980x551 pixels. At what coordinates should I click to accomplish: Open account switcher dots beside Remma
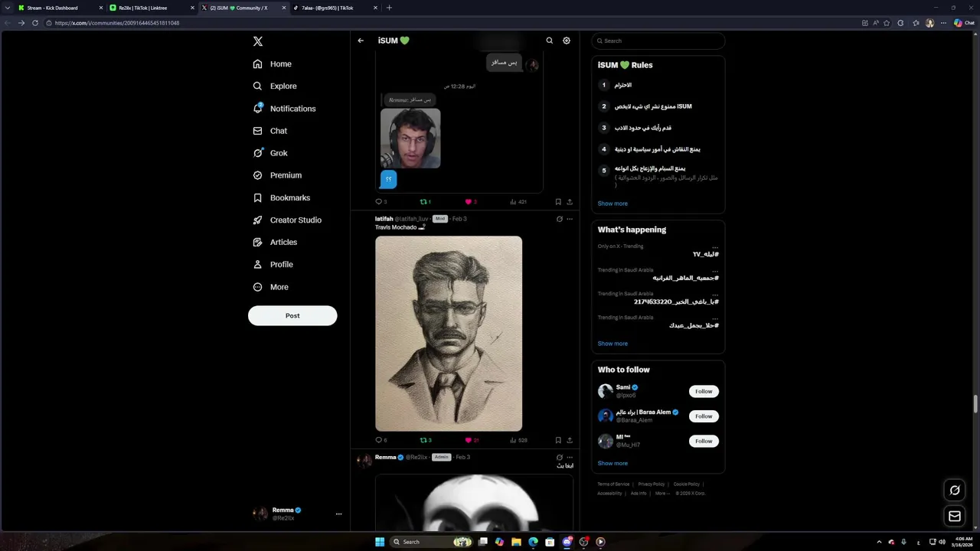338,514
